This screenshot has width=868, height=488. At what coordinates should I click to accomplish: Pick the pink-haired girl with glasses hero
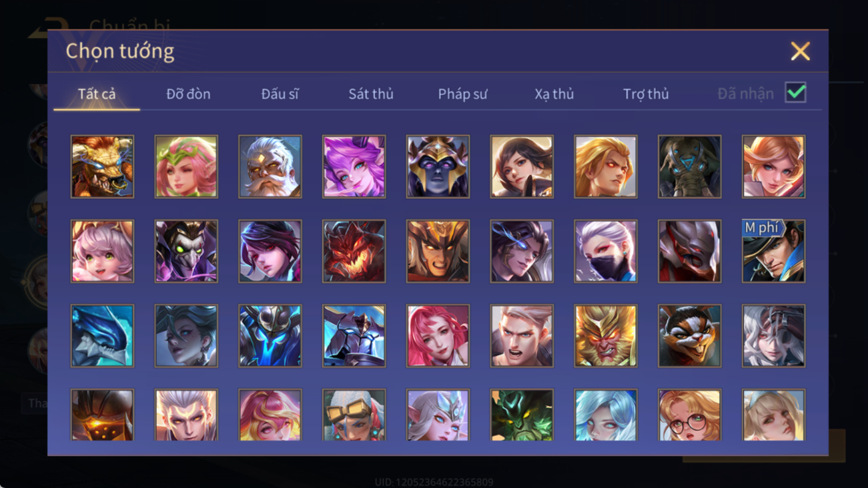coord(689,415)
